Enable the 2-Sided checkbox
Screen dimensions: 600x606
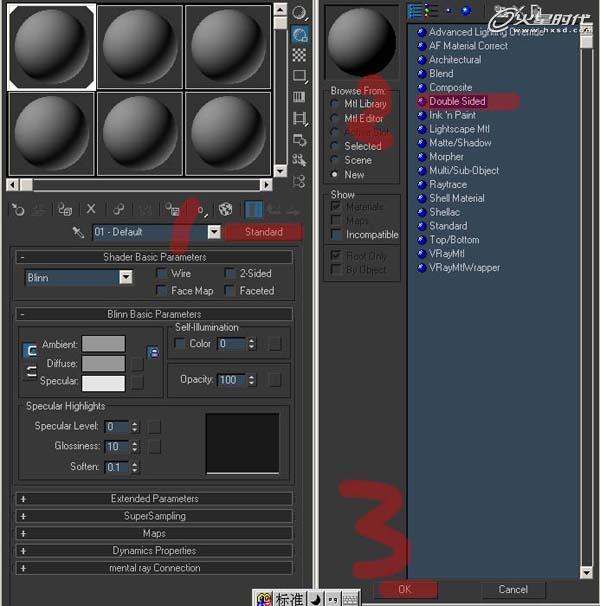pos(230,273)
